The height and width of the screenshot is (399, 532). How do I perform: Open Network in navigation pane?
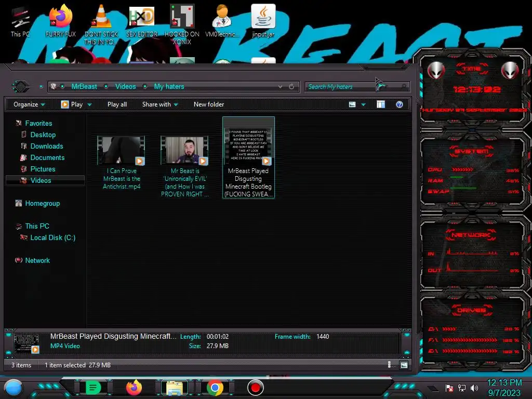pyautogui.click(x=37, y=260)
